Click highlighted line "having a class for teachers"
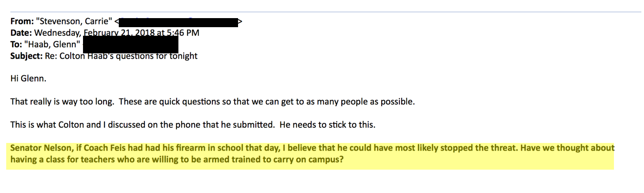644x193 pixels. (64, 159)
